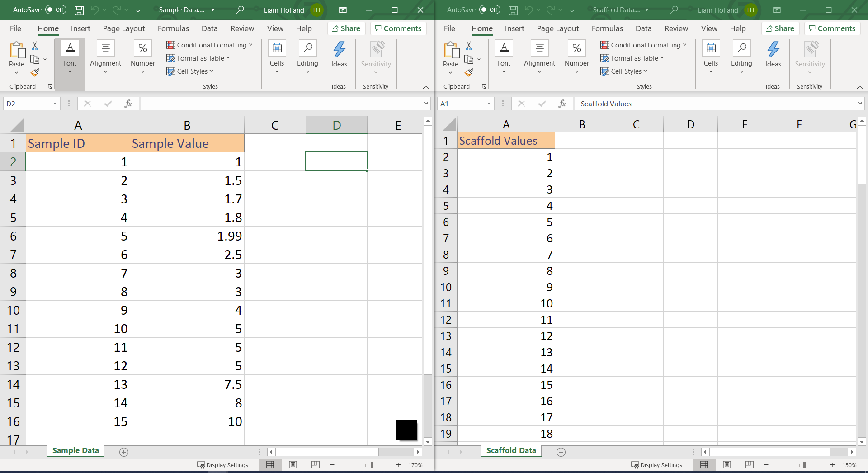Expand Cell Styles dropdown in right window
The width and height of the screenshot is (868, 473).
(x=624, y=71)
